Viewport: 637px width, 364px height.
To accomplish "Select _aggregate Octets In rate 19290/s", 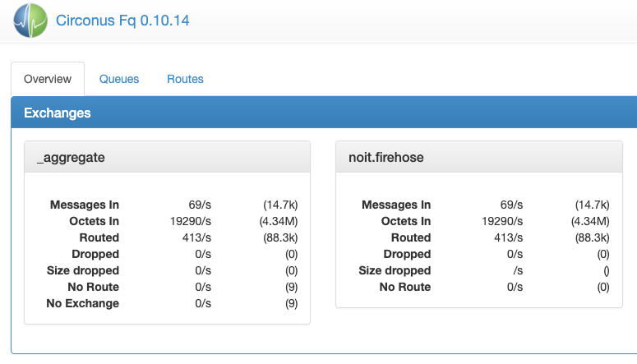I will [191, 221].
